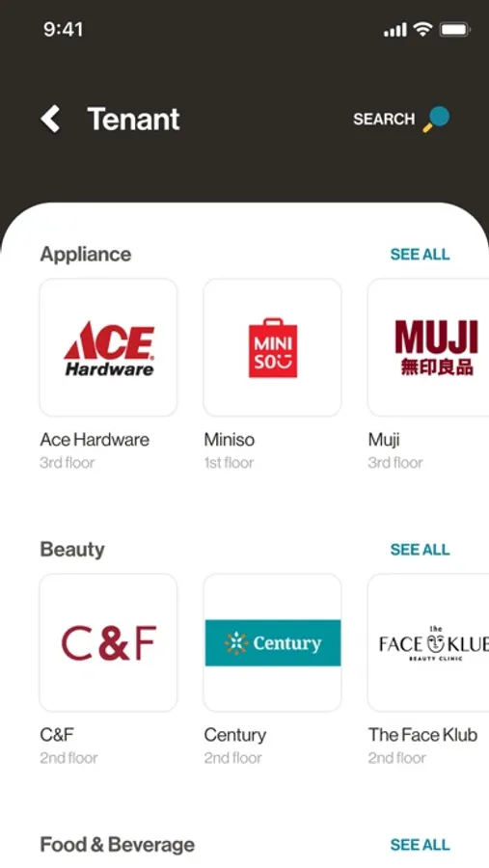Select The Face Klub logo tile
Image resolution: width=489 pixels, height=868 pixels.
click(428, 642)
